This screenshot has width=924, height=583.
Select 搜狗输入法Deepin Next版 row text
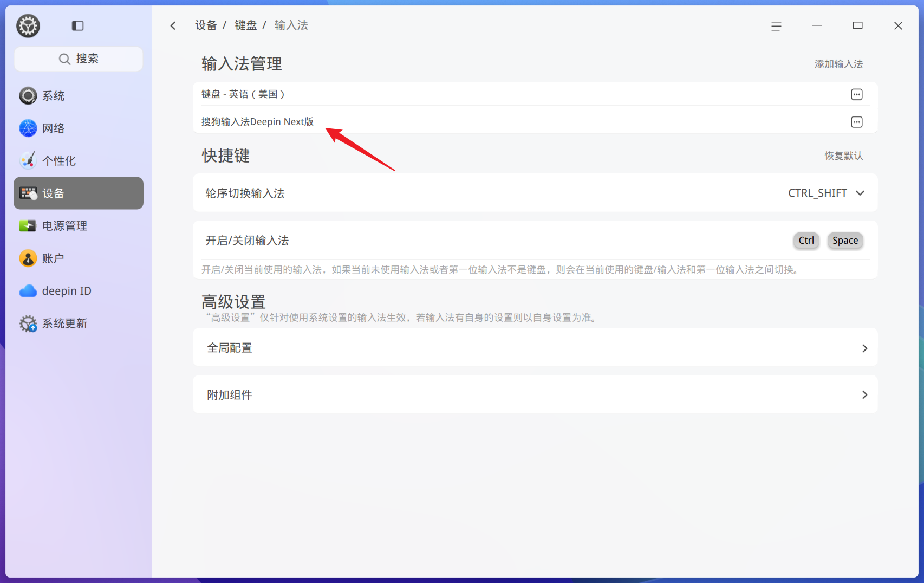point(257,122)
